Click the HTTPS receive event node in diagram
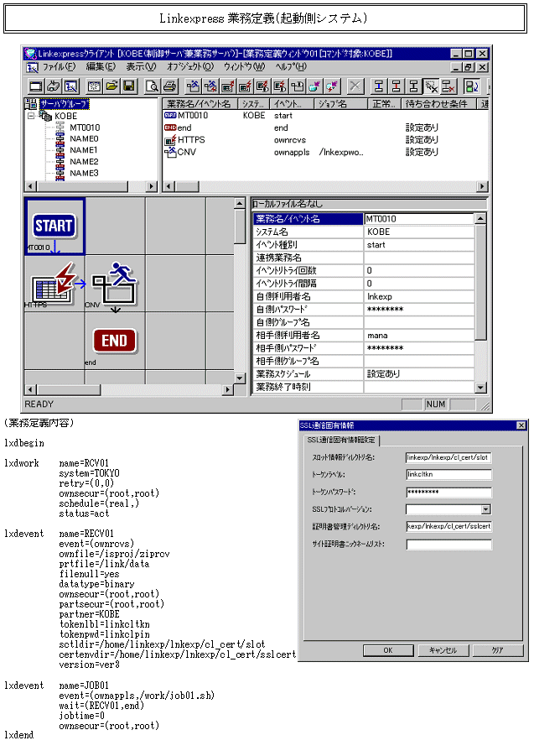The height and width of the screenshot is (756, 534). 54,284
